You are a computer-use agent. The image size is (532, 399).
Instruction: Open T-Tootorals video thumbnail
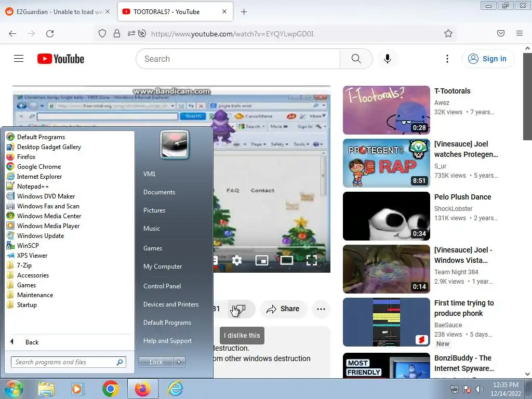pos(386,110)
